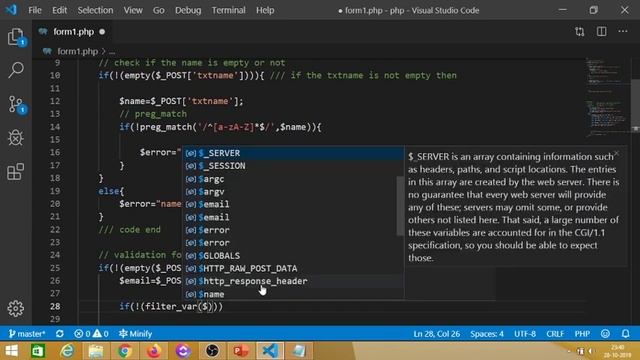The image size is (640, 360).
Task: Change encoding via UTF-8
Action: 525,333
